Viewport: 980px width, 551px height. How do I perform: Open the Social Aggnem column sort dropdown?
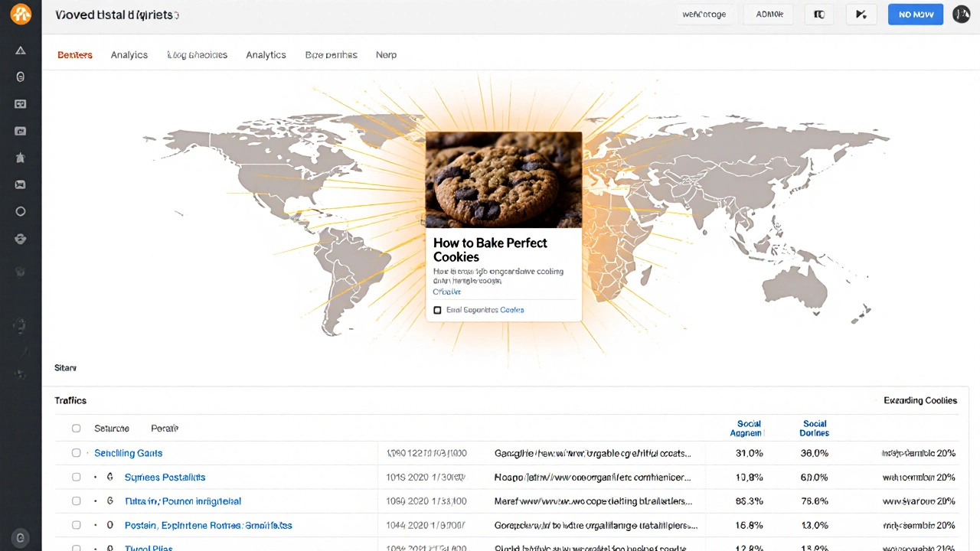pyautogui.click(x=749, y=428)
